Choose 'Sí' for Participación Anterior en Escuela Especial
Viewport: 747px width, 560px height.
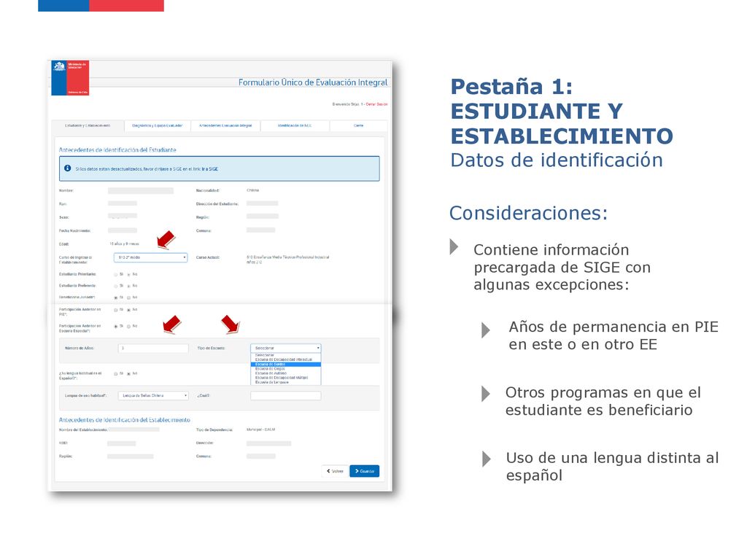pos(116,327)
